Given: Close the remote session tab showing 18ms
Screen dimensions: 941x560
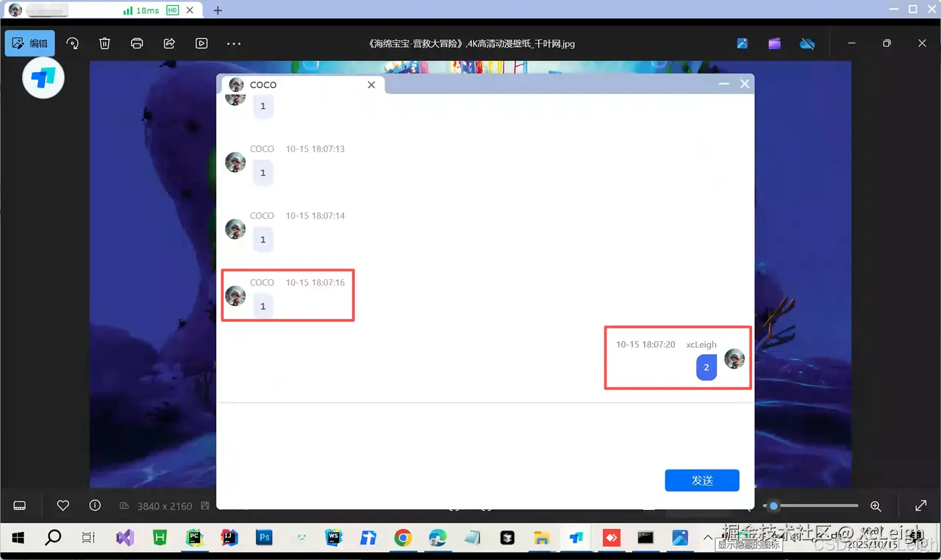Looking at the screenshot, I should [x=190, y=10].
